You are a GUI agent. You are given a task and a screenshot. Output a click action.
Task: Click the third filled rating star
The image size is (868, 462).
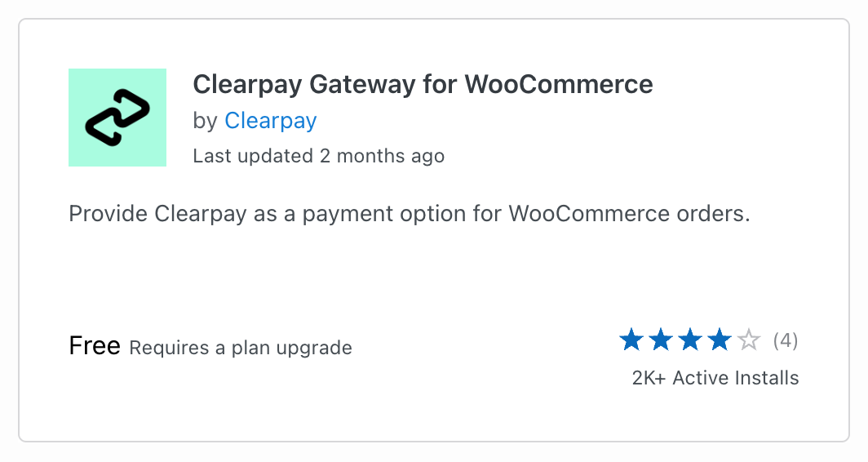(x=690, y=340)
